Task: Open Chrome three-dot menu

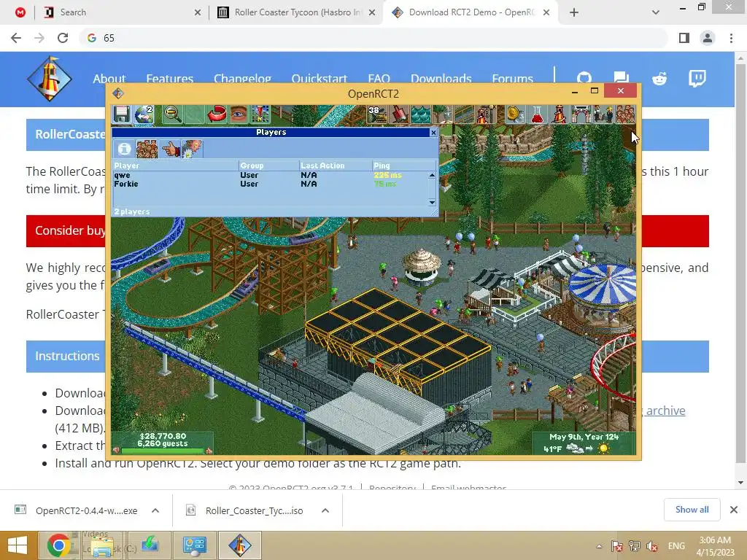Action: point(731,38)
